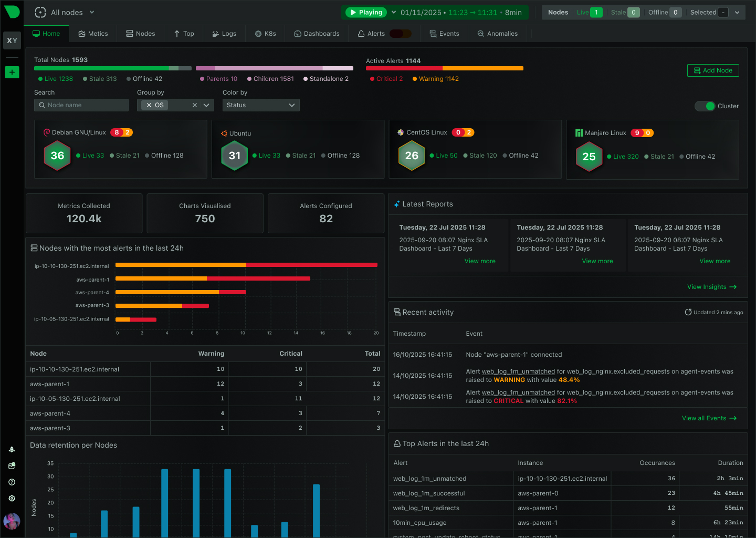
Task: Open notifications via the bell icon
Action: coord(12,449)
